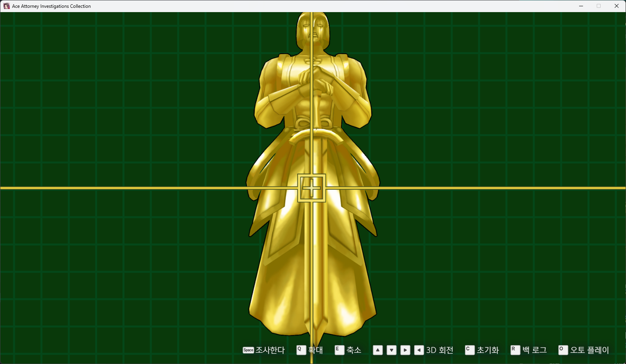Image resolution: width=626 pixels, height=364 pixels.
Task: Rotate the statue with the right arrow icon
Action: pos(405,350)
